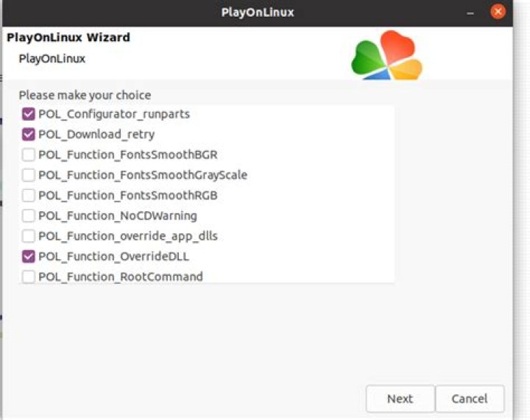Click the POL_Function_RootCommand label
530x420 pixels.
coord(121,277)
